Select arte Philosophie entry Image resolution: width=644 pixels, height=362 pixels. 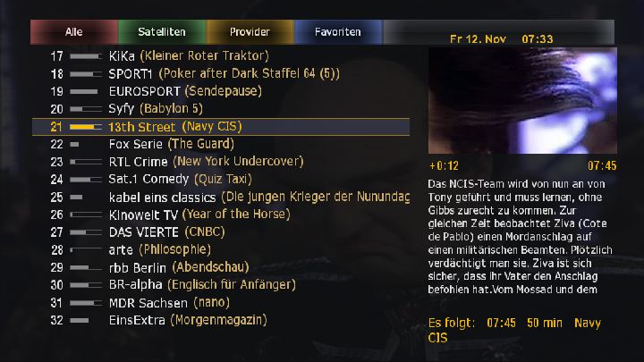(x=221, y=249)
